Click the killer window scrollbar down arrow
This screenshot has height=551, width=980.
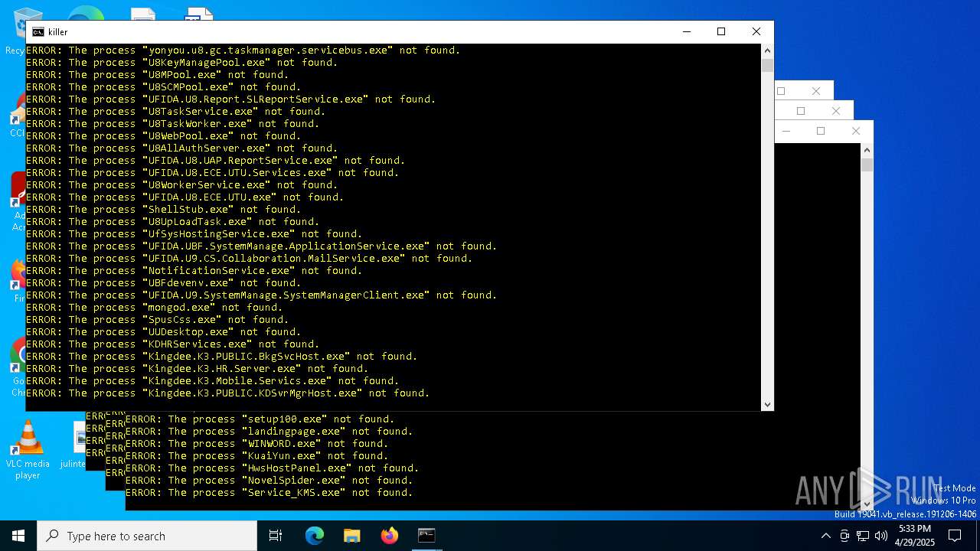pyautogui.click(x=767, y=404)
